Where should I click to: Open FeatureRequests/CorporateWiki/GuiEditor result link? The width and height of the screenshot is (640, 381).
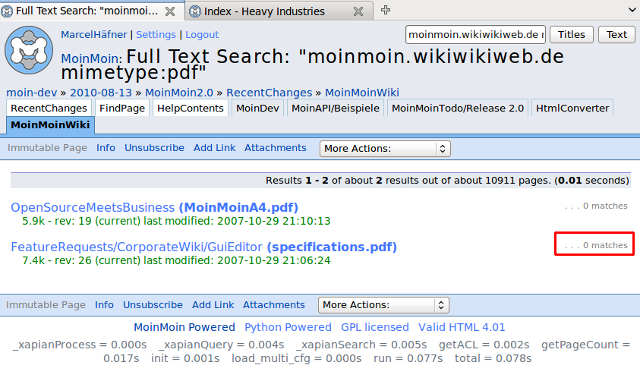(x=136, y=247)
